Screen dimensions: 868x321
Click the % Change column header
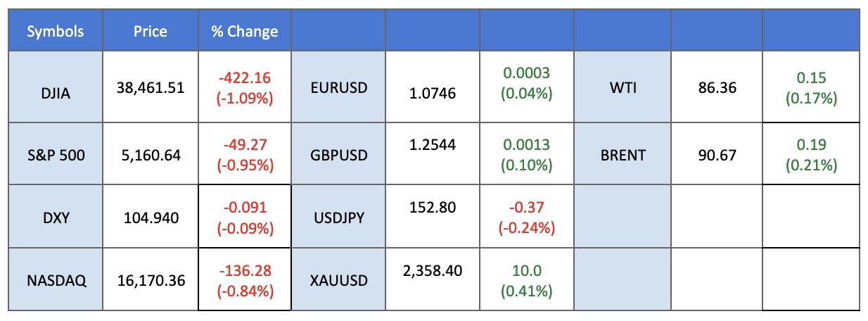(x=244, y=31)
